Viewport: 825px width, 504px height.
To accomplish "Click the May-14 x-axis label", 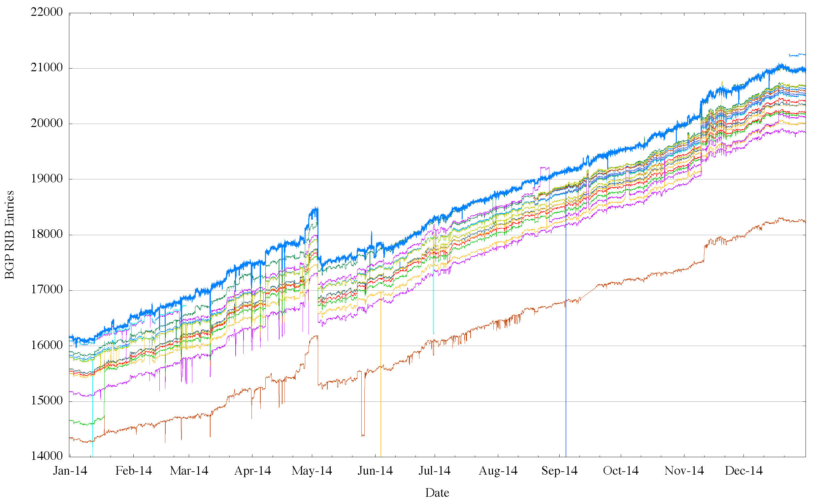I will pos(312,471).
